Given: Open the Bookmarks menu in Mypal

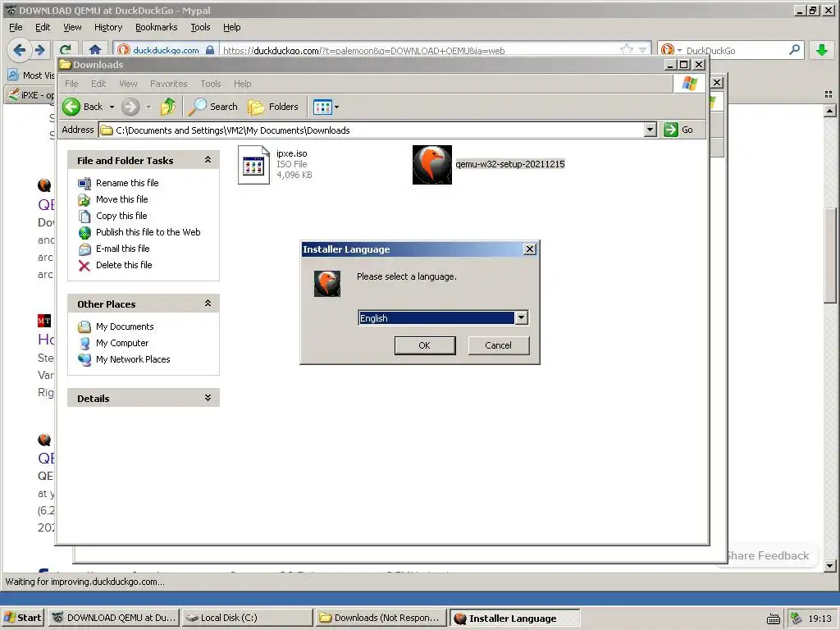Looking at the screenshot, I should coord(156,27).
